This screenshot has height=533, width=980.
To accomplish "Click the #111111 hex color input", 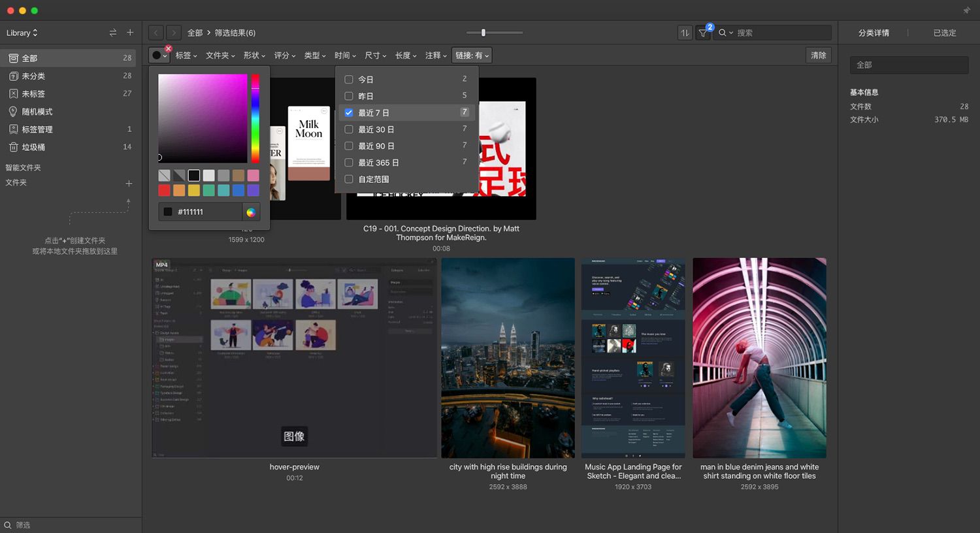I will [x=201, y=212].
